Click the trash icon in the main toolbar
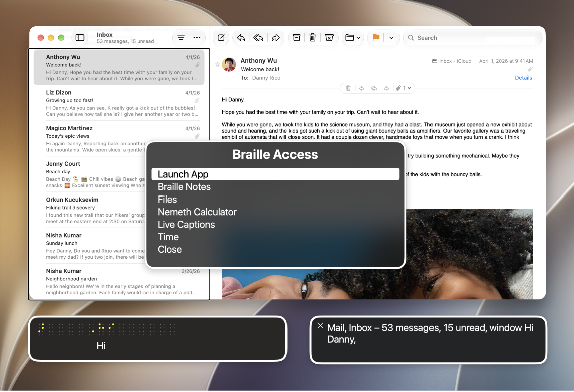574x392 pixels. coord(312,37)
